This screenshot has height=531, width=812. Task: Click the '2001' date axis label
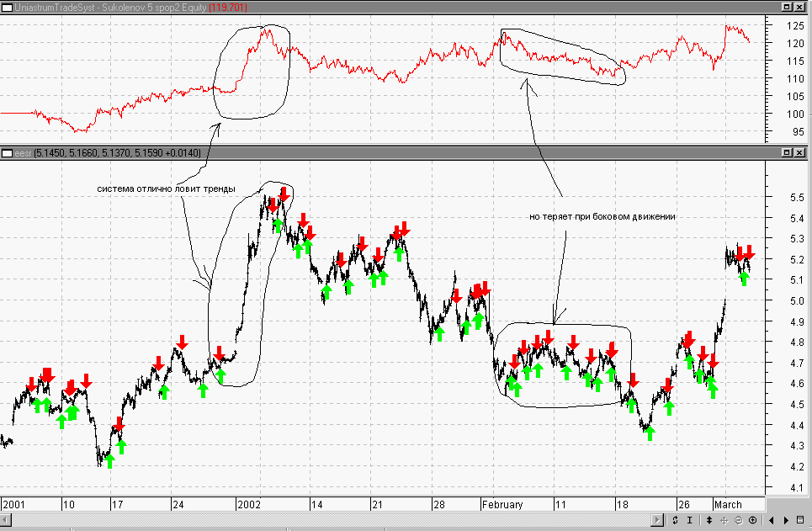click(x=13, y=505)
